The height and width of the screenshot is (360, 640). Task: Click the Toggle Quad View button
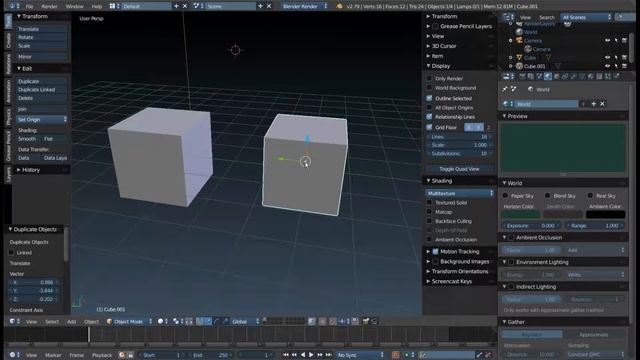point(460,169)
